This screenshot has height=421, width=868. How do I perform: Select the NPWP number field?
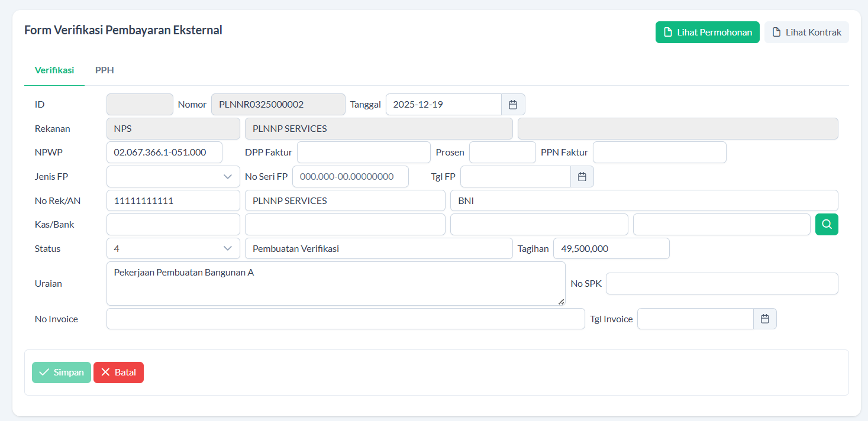pos(164,153)
